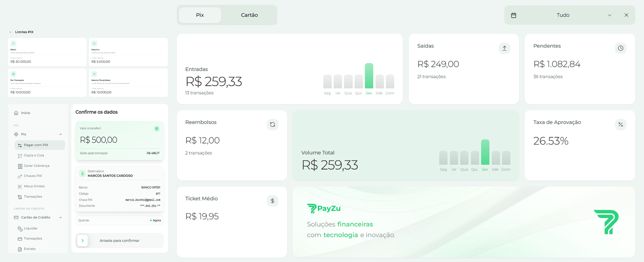Click the slide-to-confirm handle
This screenshot has width=644, height=262.
point(82,241)
